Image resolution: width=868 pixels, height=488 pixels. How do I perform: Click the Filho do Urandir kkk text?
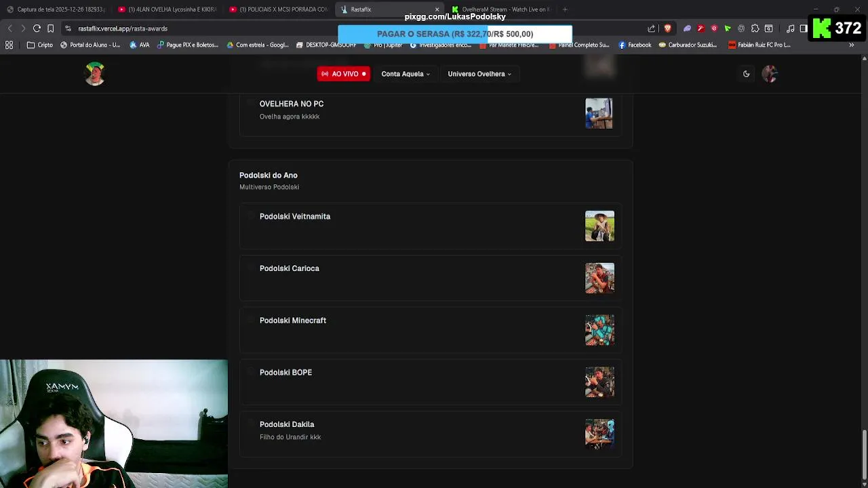click(x=290, y=437)
